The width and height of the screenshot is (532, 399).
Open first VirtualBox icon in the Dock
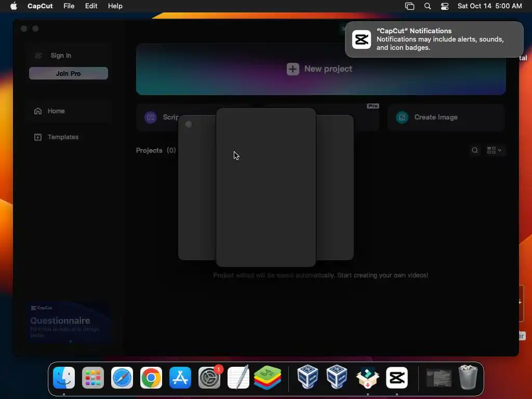(x=308, y=377)
